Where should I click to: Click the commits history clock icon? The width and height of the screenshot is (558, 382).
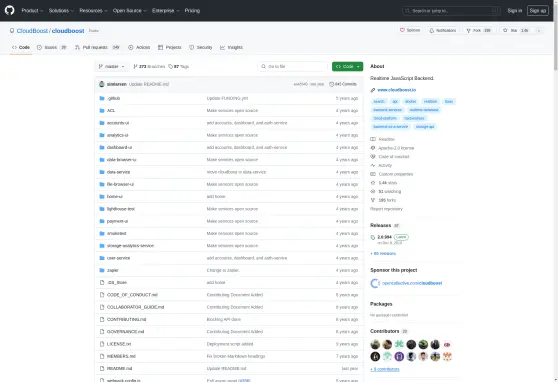point(331,84)
